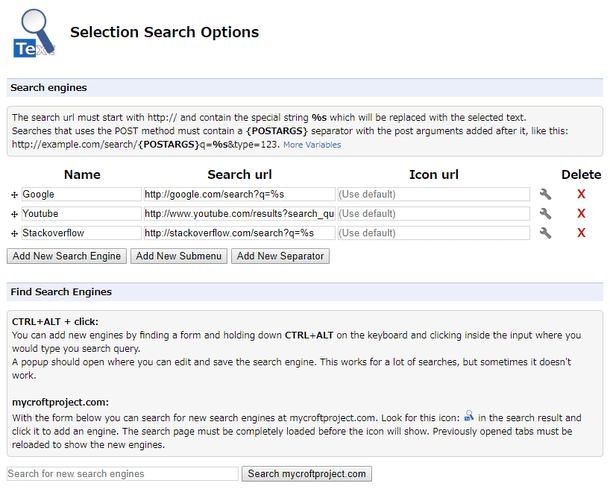Focus the Search for new search engines field
This screenshot has width=610, height=492.
pos(123,474)
